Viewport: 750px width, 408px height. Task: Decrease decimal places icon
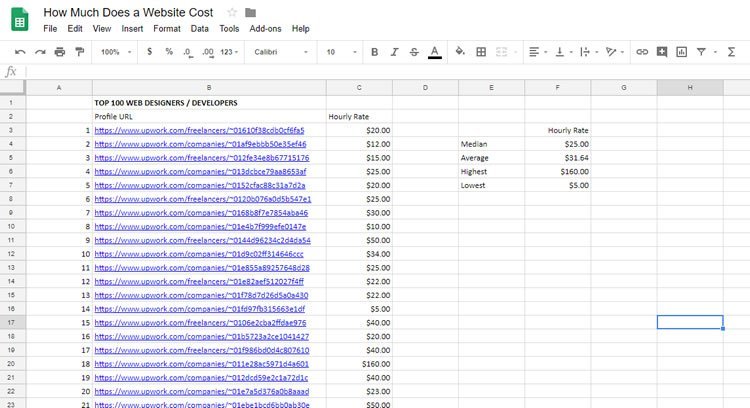pyautogui.click(x=188, y=52)
